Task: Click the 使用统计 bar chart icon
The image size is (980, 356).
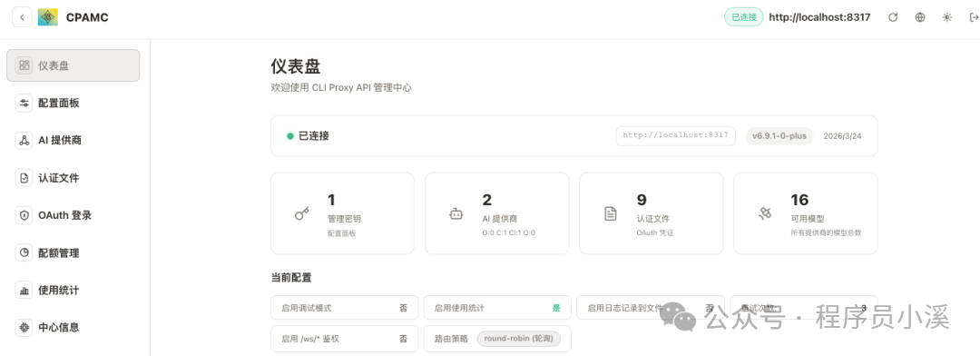Action: (x=24, y=291)
